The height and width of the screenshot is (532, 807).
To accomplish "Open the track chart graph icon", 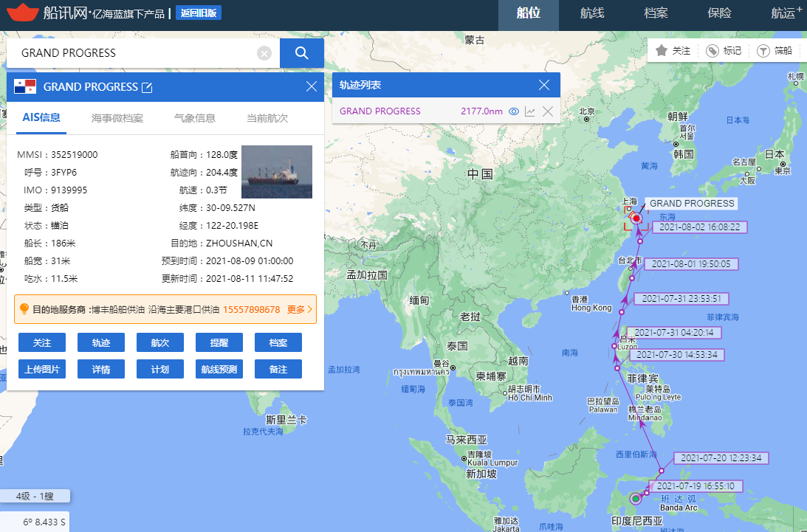I will point(530,111).
